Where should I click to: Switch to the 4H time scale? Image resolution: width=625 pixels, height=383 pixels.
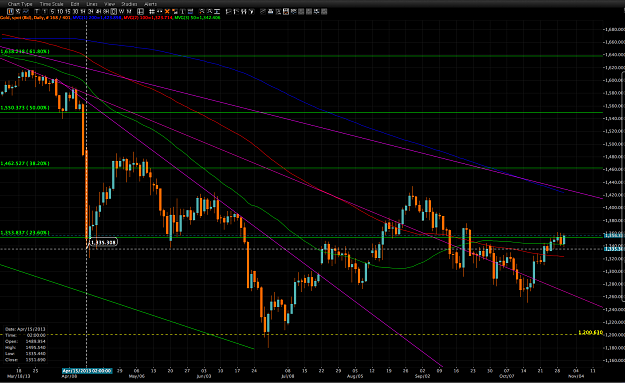[98, 12]
